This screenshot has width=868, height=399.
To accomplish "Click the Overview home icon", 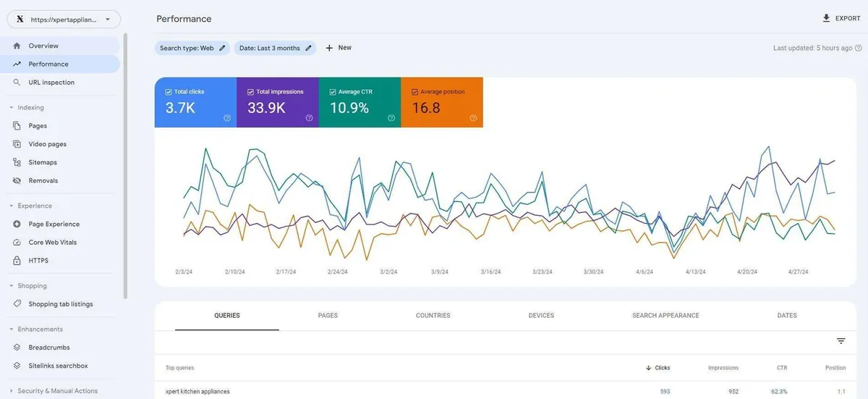I will point(17,46).
